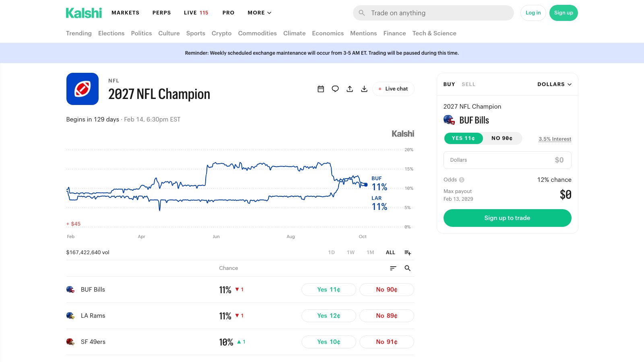Screen dimensions: 644x362
Task: Browse the Crypto category
Action: pyautogui.click(x=221, y=33)
